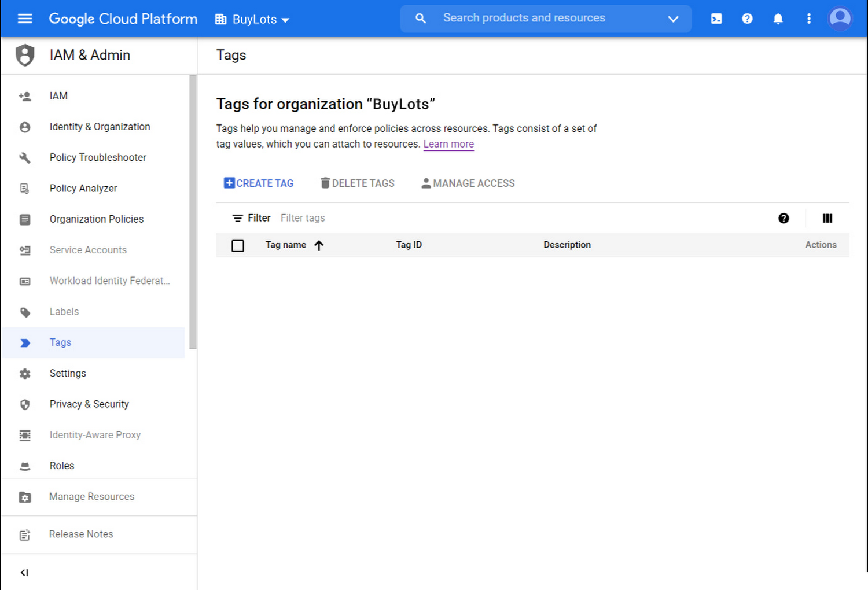Click the Description column header
868x590 pixels.
click(567, 245)
